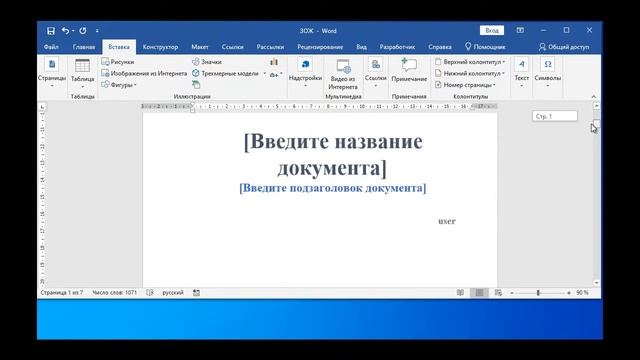Click the русский language indicator
This screenshot has width=640, height=360.
[173, 293]
